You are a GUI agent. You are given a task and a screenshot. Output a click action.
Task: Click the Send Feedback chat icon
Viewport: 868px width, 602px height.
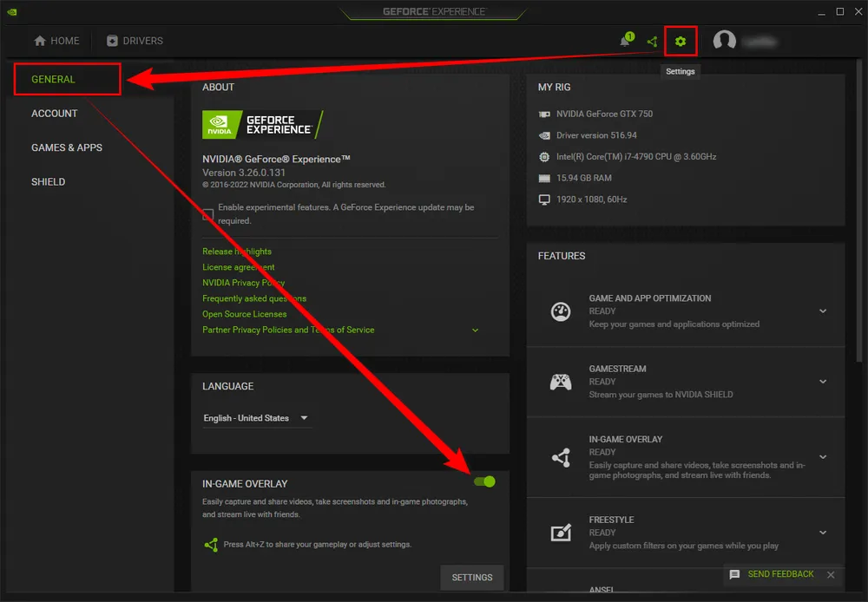[x=734, y=574]
